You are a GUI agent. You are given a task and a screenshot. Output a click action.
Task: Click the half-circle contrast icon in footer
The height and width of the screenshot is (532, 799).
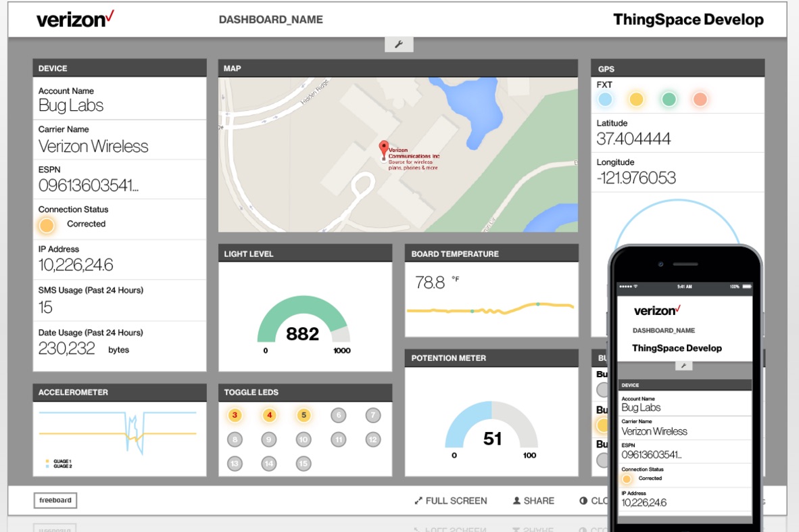coord(583,501)
